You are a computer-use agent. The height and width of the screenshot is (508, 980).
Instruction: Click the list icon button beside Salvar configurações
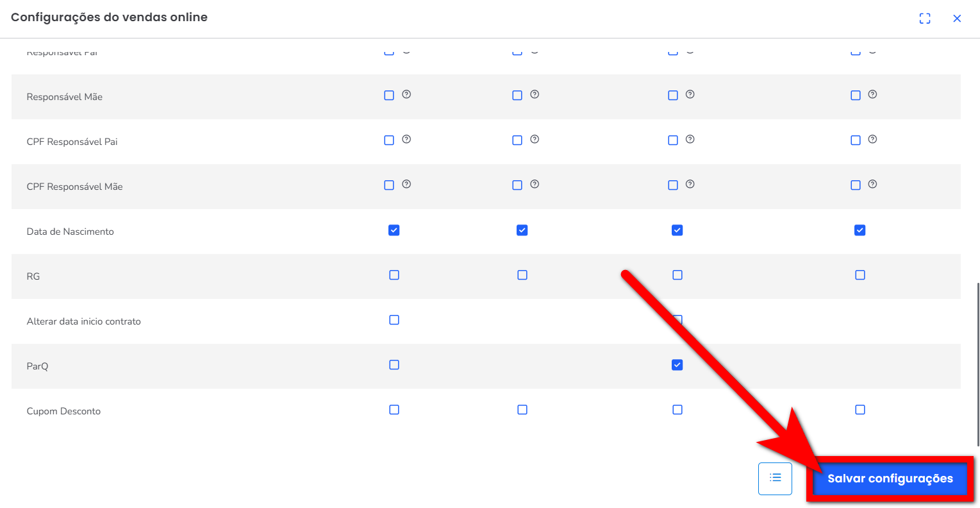coord(775,478)
